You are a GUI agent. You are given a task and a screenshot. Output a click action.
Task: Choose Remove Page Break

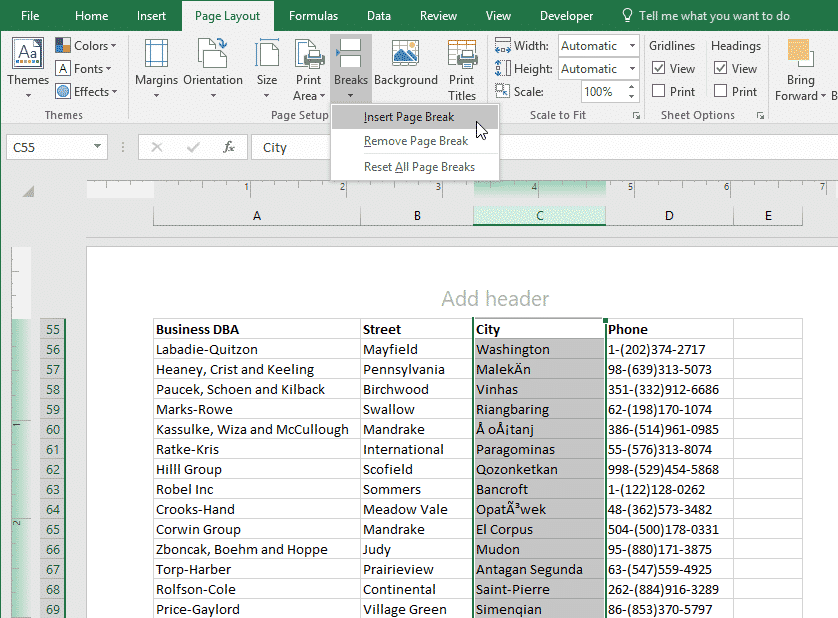point(415,141)
